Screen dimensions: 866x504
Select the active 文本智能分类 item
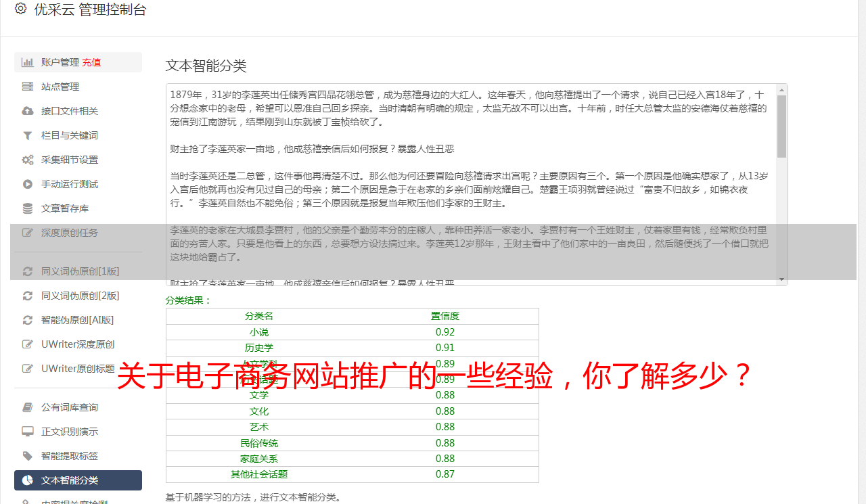[x=78, y=480]
